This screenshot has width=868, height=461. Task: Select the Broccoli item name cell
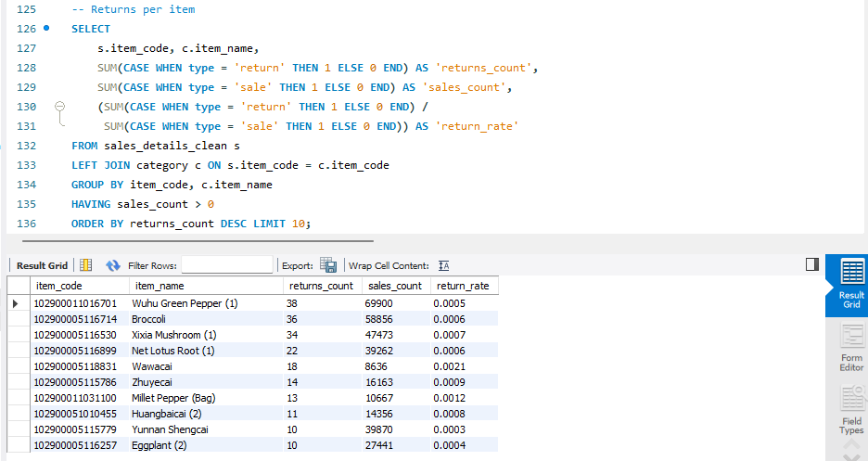coord(206,319)
